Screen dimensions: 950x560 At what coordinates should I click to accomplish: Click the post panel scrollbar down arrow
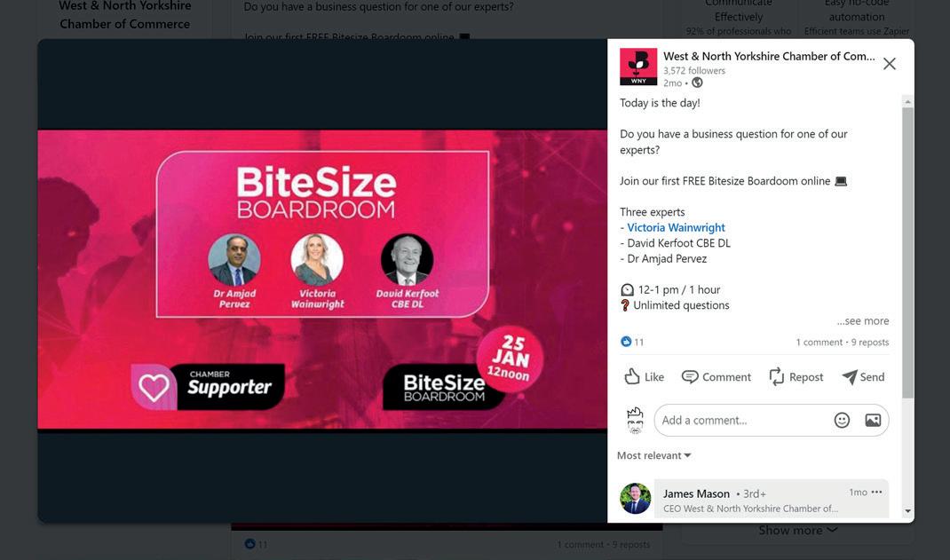coord(907,511)
